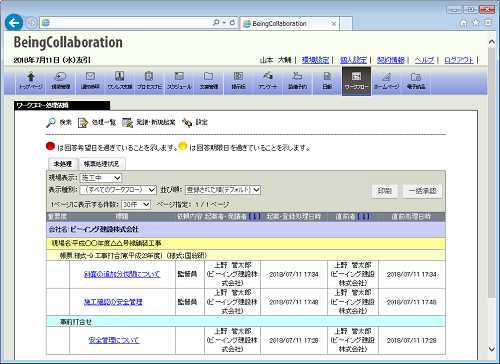
Task: Open ヘルプ help link
Action: click(424, 60)
